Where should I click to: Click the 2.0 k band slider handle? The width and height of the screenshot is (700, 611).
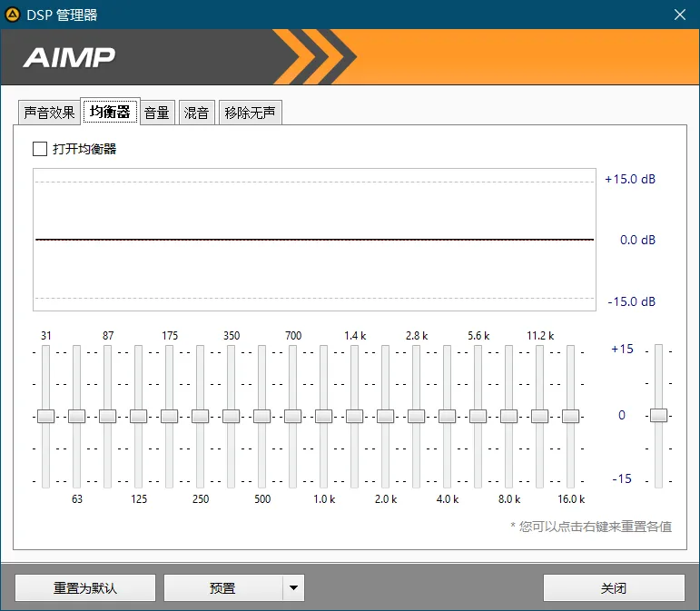coord(385,416)
